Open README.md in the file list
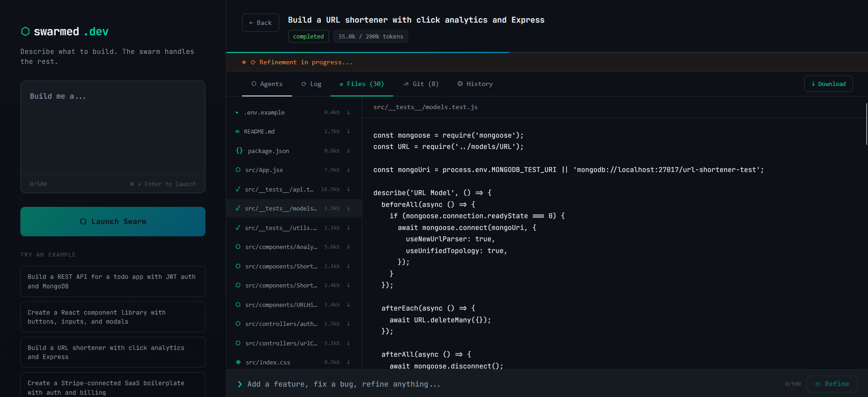This screenshot has width=868, height=397. [294, 131]
